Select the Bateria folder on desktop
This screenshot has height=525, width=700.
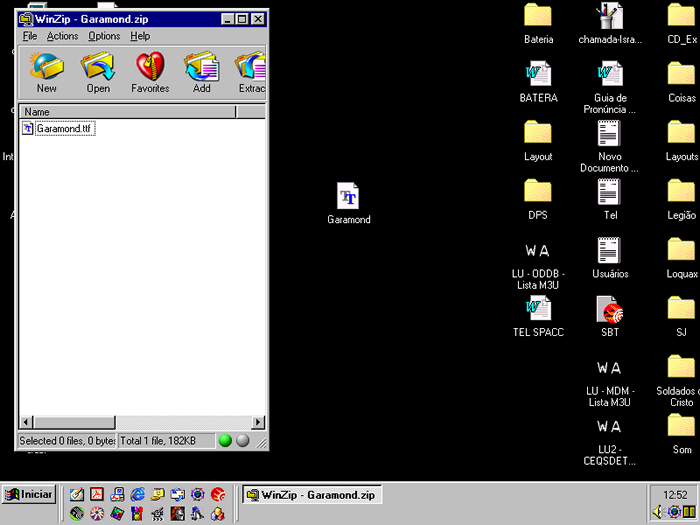538,24
